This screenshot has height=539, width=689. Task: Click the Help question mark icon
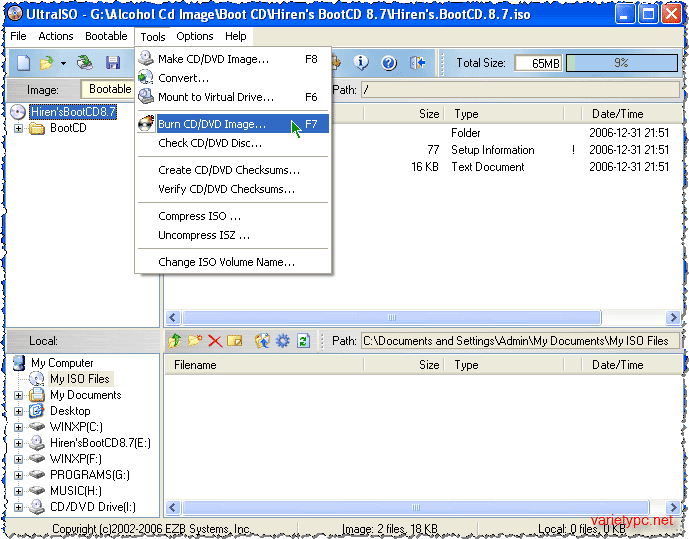click(x=389, y=63)
